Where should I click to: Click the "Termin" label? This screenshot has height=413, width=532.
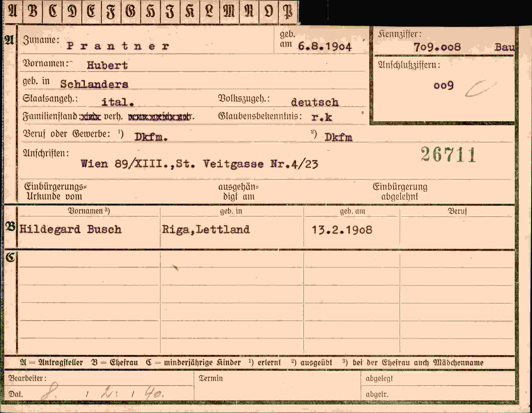tap(211, 378)
